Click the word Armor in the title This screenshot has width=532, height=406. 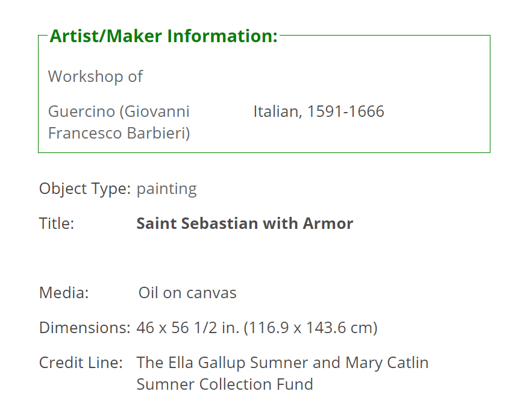pyautogui.click(x=328, y=223)
